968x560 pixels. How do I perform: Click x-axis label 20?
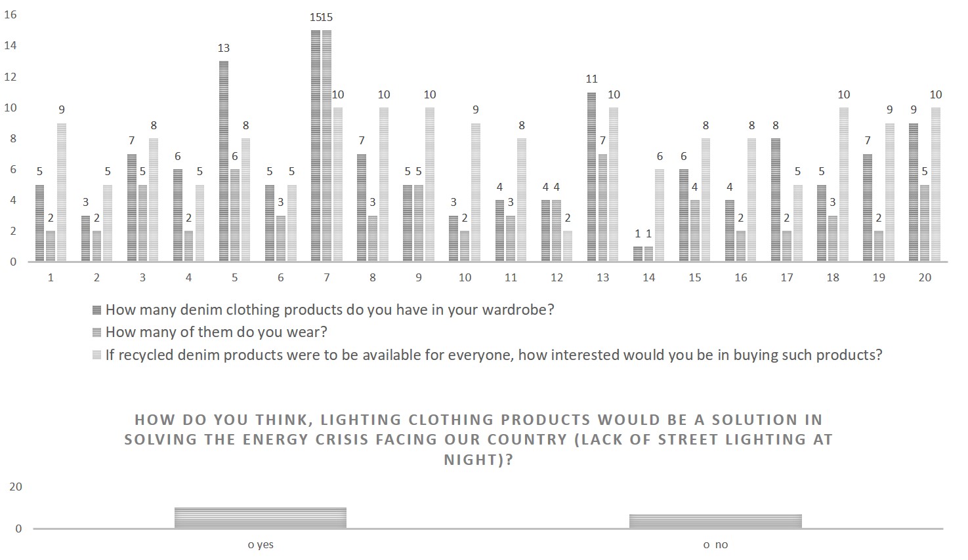(x=925, y=277)
